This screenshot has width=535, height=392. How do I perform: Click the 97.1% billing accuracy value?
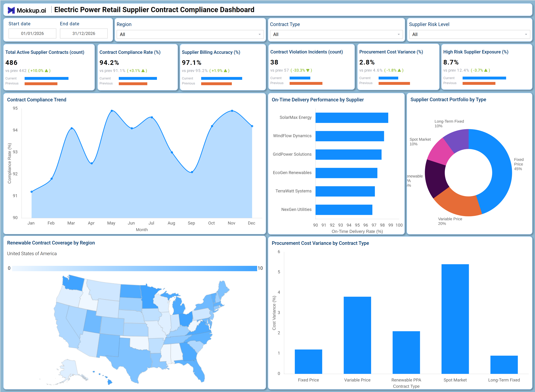click(x=192, y=63)
